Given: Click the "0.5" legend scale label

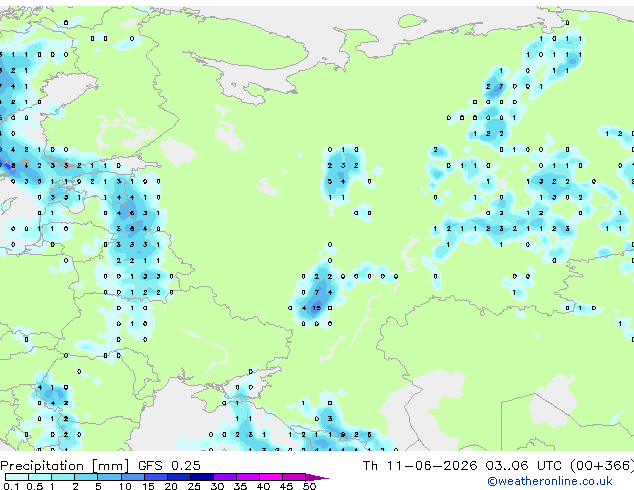Looking at the screenshot, I should [x=35, y=486].
